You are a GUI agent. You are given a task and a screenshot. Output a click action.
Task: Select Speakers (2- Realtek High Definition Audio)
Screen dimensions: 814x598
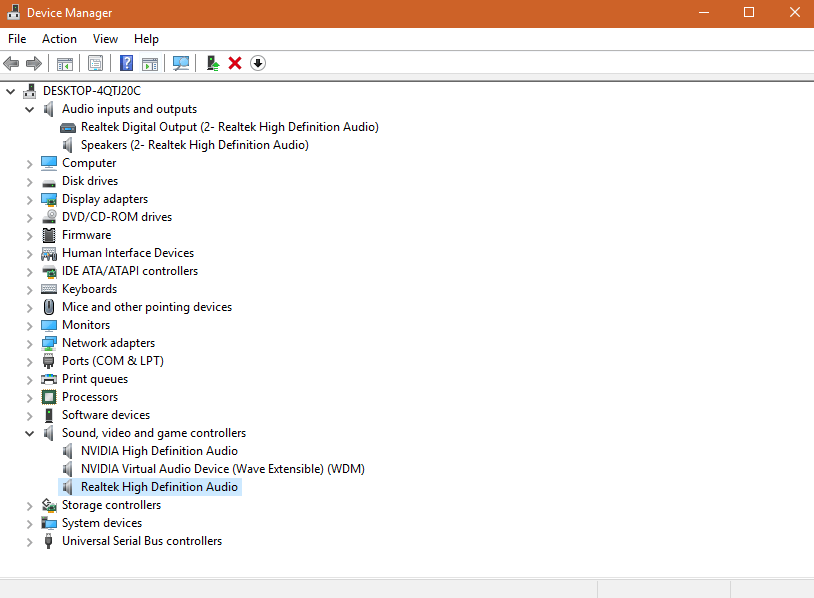194,144
